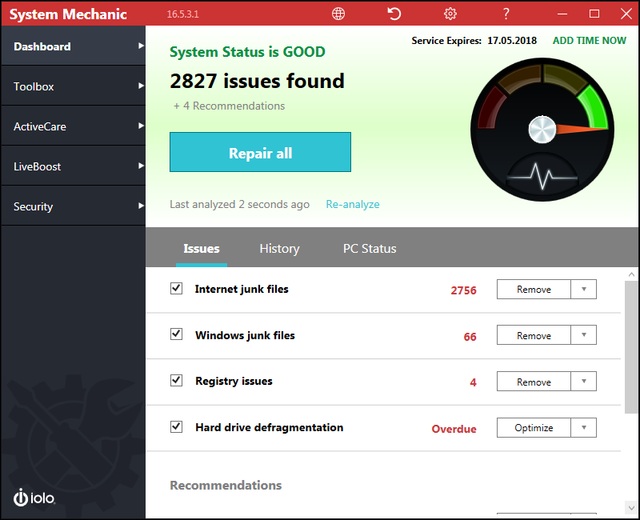Open help with the question mark icon
Image resolution: width=640 pixels, height=520 pixels.
coord(506,14)
